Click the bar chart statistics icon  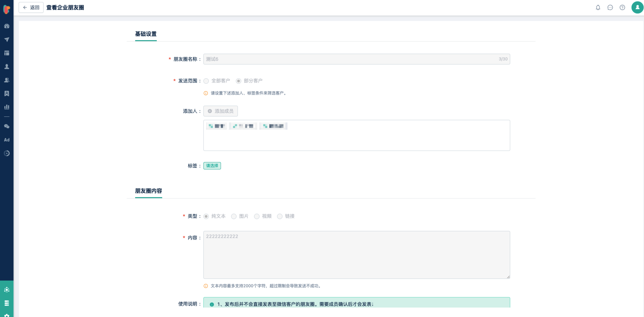7,107
